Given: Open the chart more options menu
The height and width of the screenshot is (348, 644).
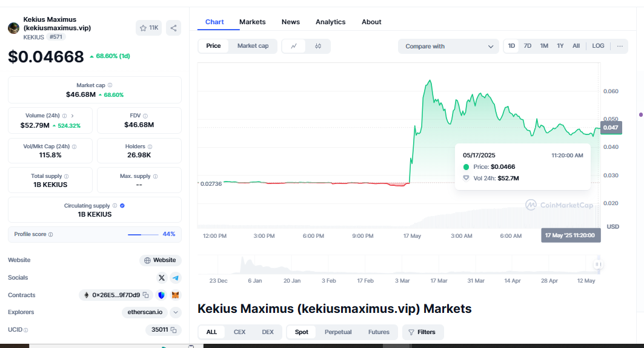Looking at the screenshot, I should (x=620, y=46).
